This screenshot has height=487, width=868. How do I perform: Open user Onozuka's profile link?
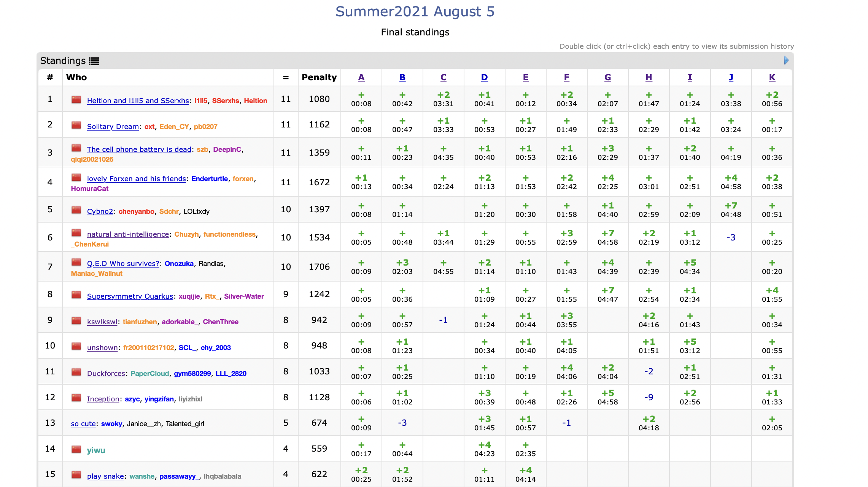179,264
